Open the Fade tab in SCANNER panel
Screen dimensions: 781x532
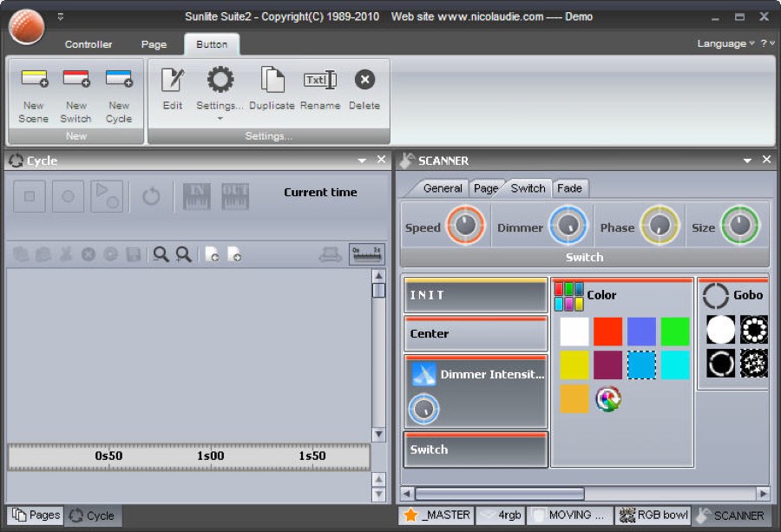coord(569,188)
